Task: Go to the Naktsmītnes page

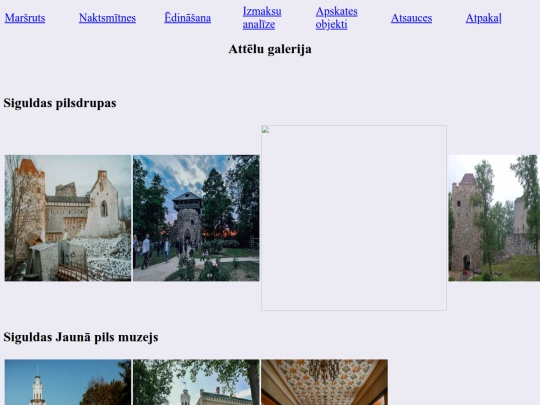Action: [107, 18]
